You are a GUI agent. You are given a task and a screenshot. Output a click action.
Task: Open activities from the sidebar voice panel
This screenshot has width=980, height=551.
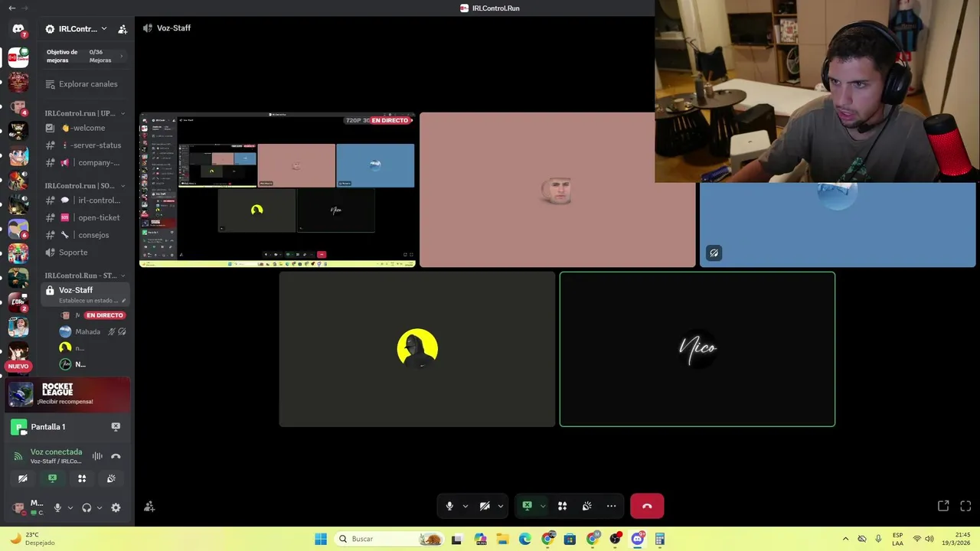pos(82,478)
